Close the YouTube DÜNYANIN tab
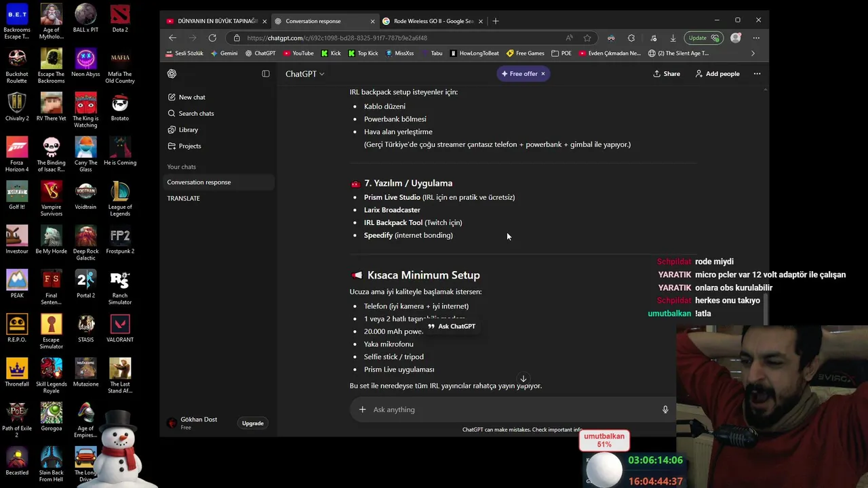Screen dimensions: 868x488 [x=264, y=21]
